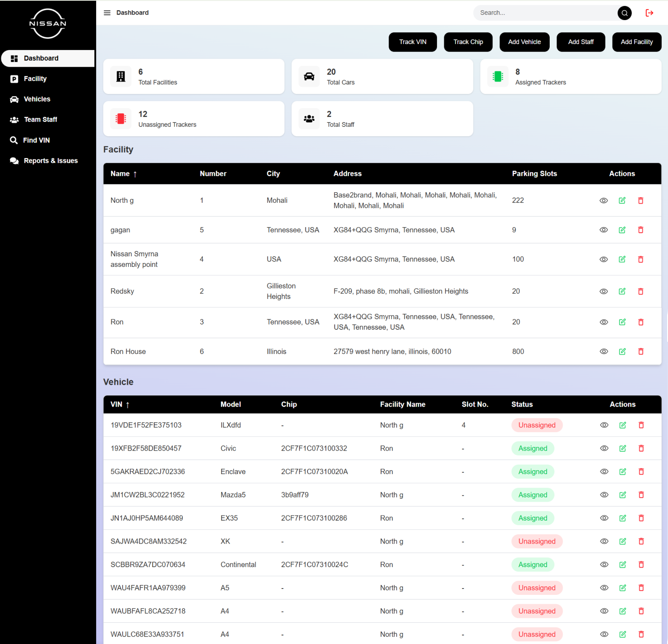Screen dimensions: 668x644
Task: Edit the Continental vehicle row
Action: coord(622,565)
